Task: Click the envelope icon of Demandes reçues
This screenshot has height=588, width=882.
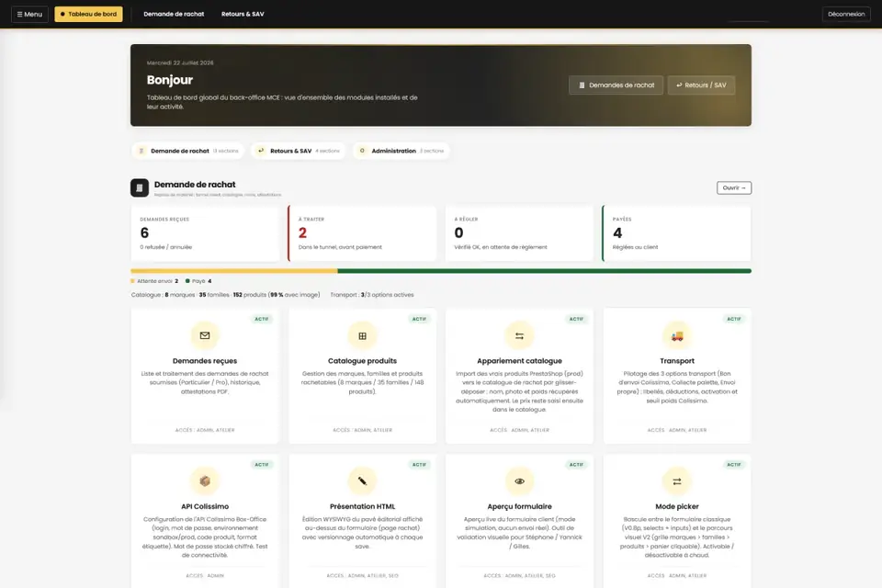Action: [205, 335]
